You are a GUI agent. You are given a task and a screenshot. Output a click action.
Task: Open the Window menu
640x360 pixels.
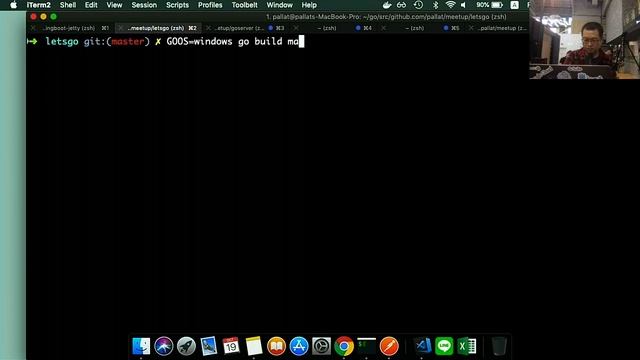click(x=280, y=5)
